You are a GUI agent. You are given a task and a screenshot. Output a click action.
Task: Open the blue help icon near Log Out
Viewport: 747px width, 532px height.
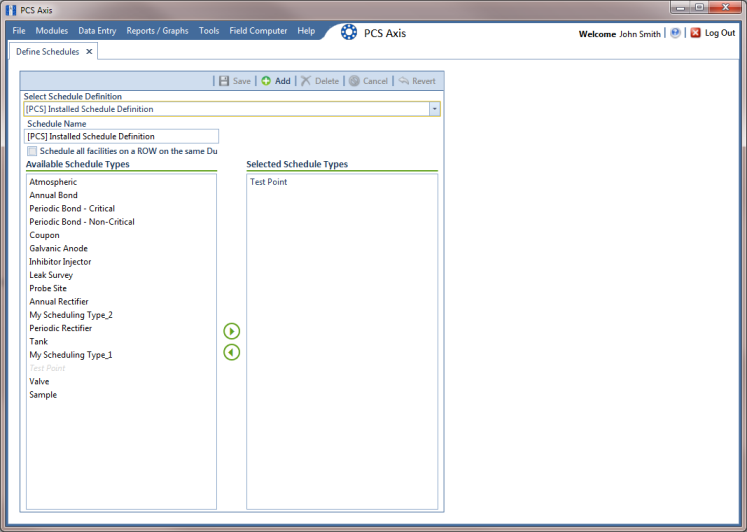pos(675,33)
